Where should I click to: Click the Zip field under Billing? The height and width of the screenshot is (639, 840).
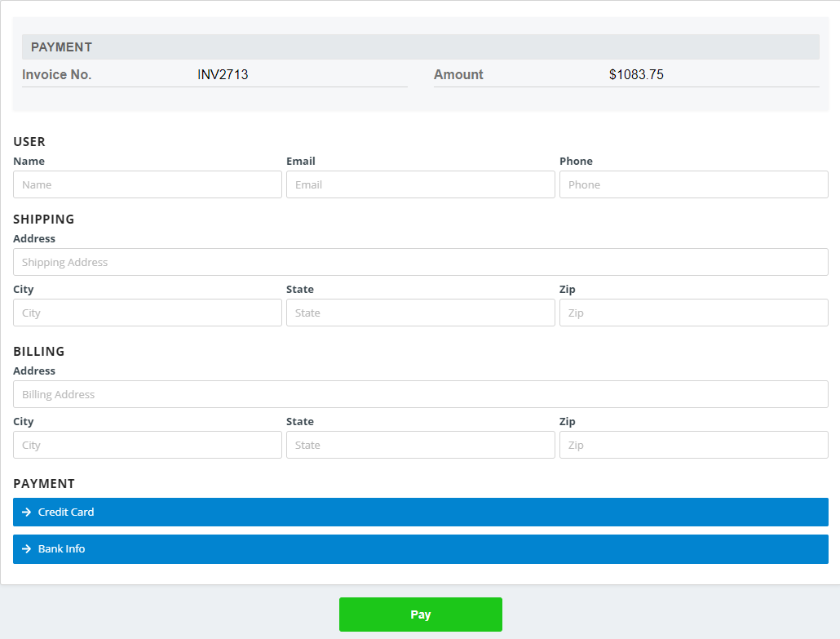[x=693, y=445]
